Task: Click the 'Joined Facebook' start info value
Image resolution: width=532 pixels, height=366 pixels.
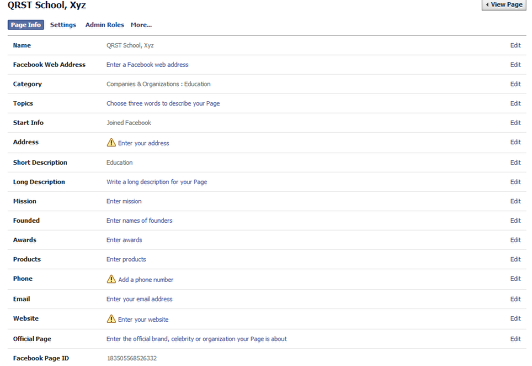Action: point(129,122)
